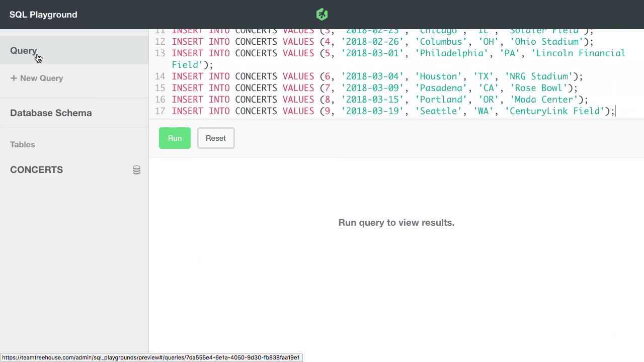Click line number 14 in the editor
644x362 pixels.
click(159, 76)
